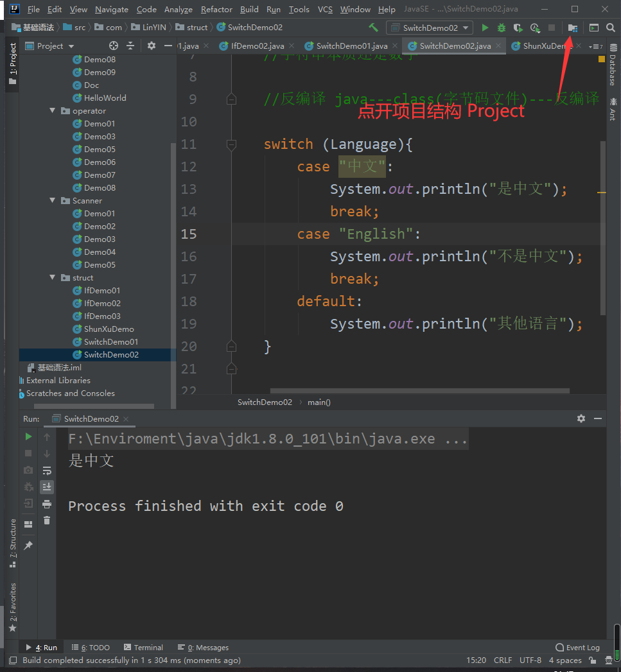Viewport: 621px width, 672px height.
Task: Open the 0: Messages tool window
Action: point(204,647)
